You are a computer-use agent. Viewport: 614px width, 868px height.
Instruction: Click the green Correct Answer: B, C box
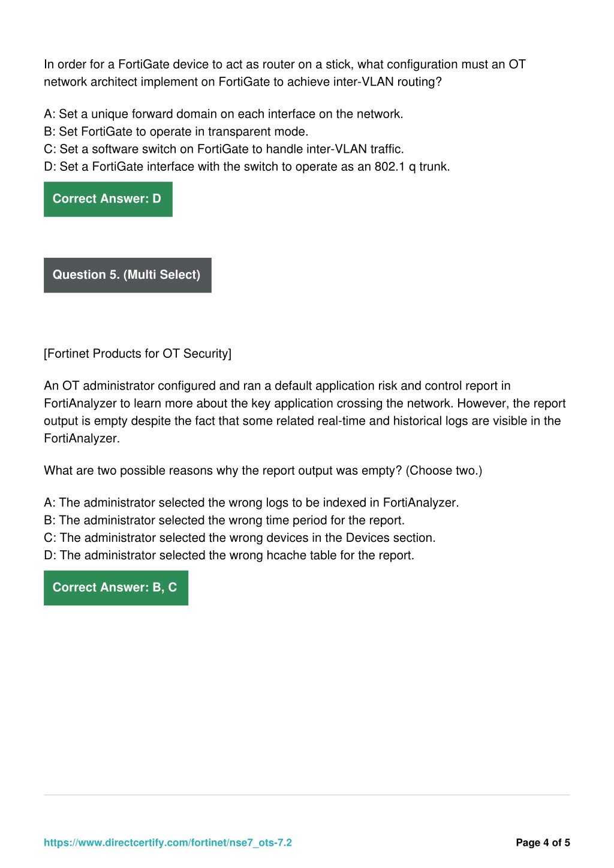(x=116, y=587)
